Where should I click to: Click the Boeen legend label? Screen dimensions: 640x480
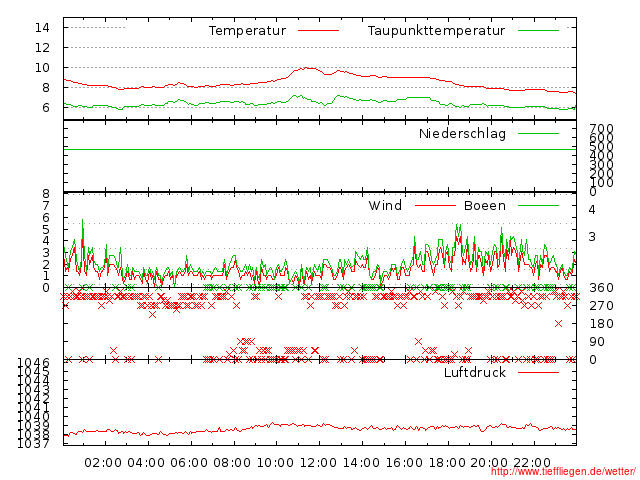tap(485, 205)
